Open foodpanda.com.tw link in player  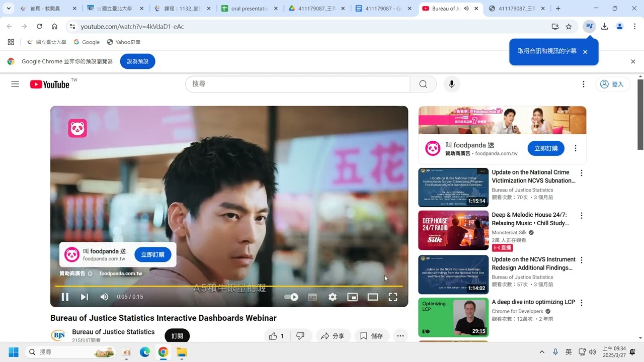tap(121, 274)
